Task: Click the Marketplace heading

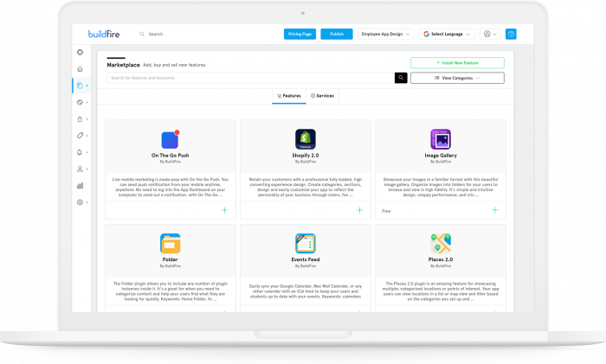Action: coord(123,65)
